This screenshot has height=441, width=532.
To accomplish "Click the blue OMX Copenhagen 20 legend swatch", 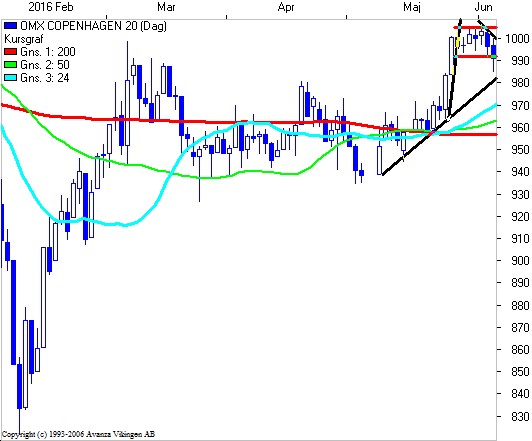I will pyautogui.click(x=10, y=25).
